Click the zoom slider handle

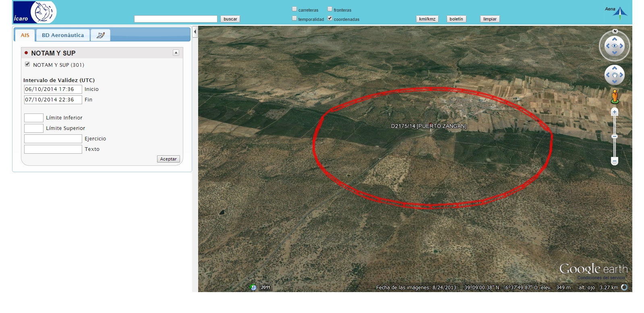(x=614, y=137)
